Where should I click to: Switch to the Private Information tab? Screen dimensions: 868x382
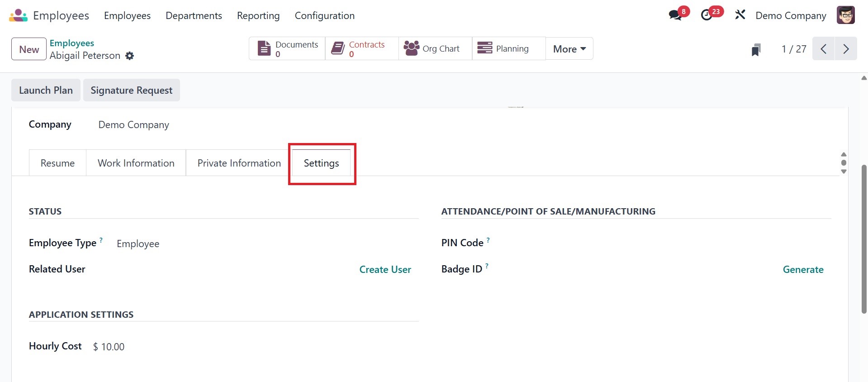click(239, 163)
